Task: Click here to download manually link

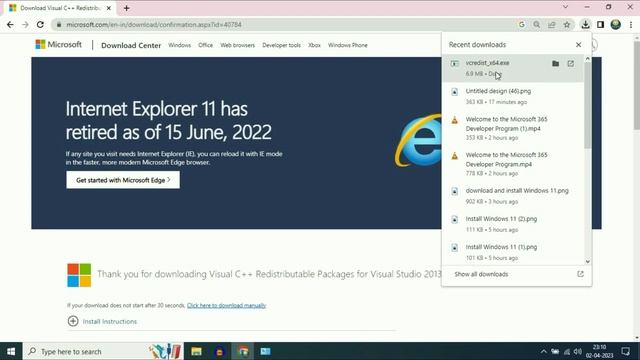Action: point(227,305)
